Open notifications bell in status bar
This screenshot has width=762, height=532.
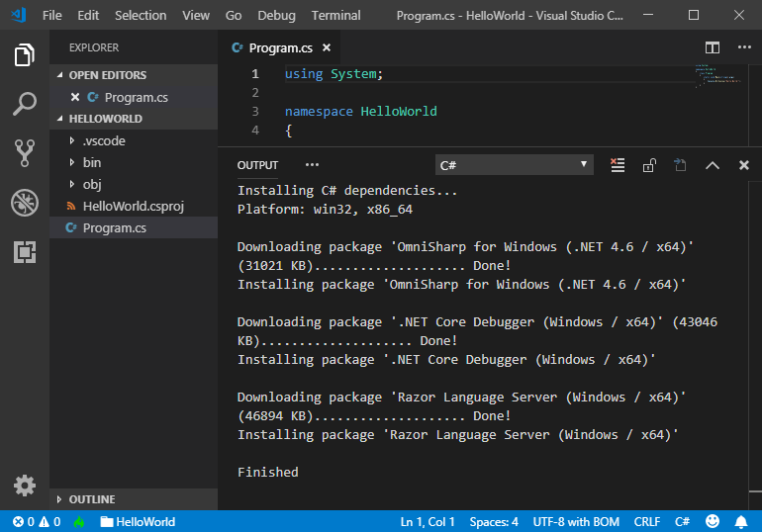741,521
